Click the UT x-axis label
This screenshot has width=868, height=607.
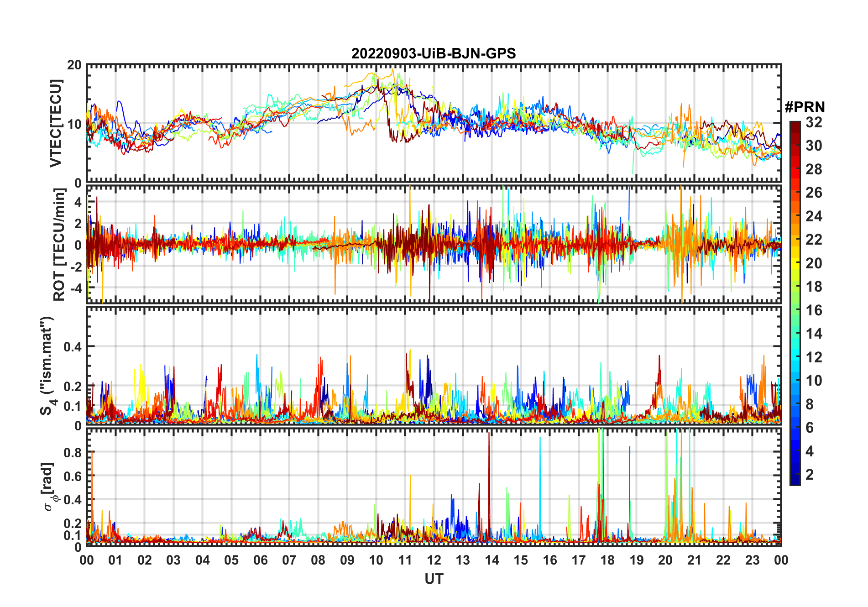pos(434,579)
